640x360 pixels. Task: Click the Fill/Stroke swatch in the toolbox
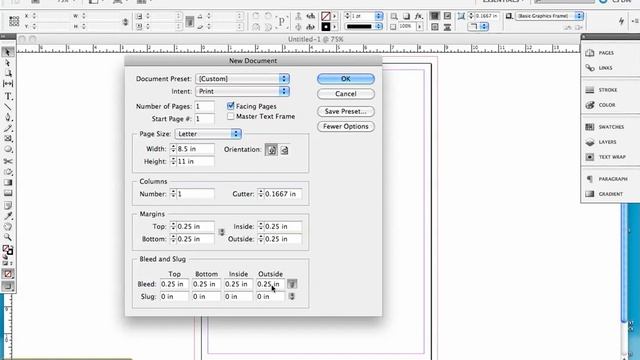click(x=8, y=250)
